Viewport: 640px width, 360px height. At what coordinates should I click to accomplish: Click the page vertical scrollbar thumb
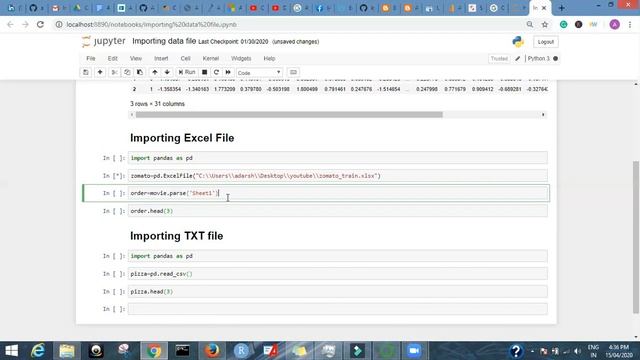[x=636, y=237]
